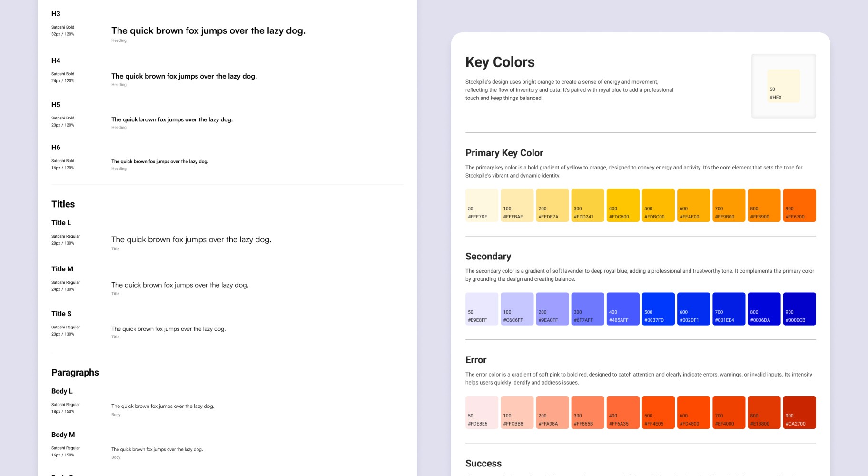Screen dimensions: 868x476
Task: Select the primary 50 swatch #FFF7DF
Action: [482, 205]
